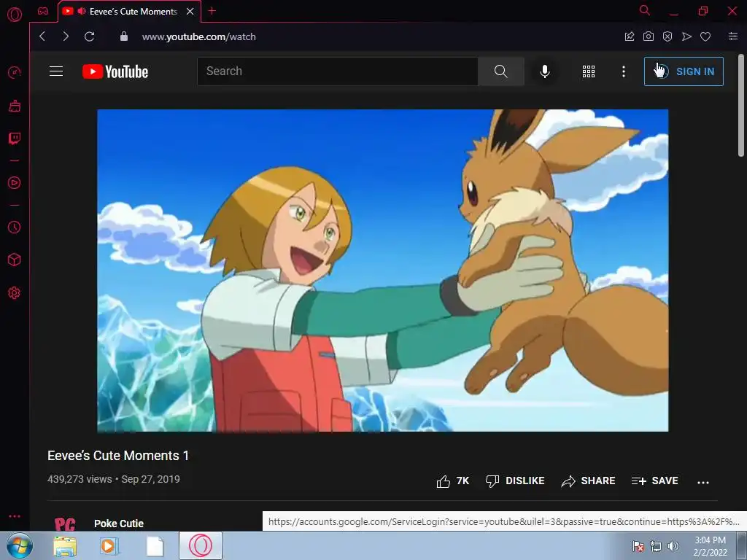Open more actions ellipsis under video
Image resolution: width=747 pixels, height=560 pixels.
703,482
